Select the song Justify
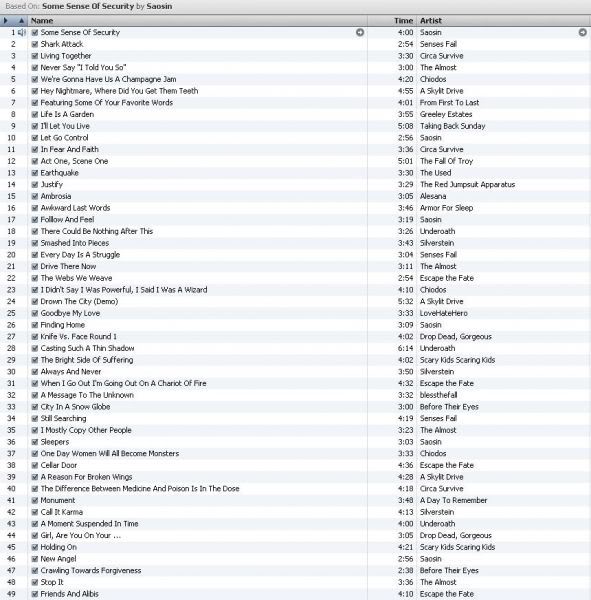 [x=52, y=184]
